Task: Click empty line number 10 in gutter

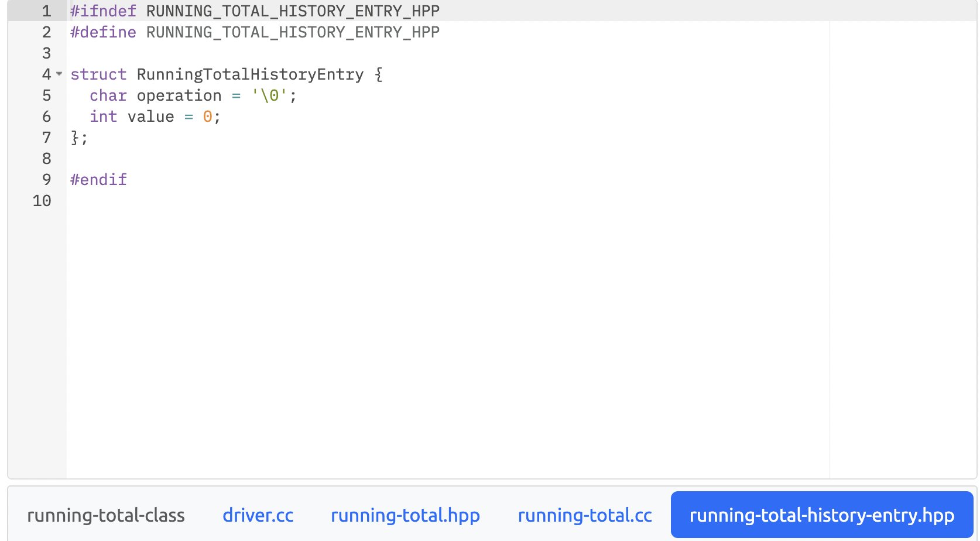Action: tap(42, 201)
